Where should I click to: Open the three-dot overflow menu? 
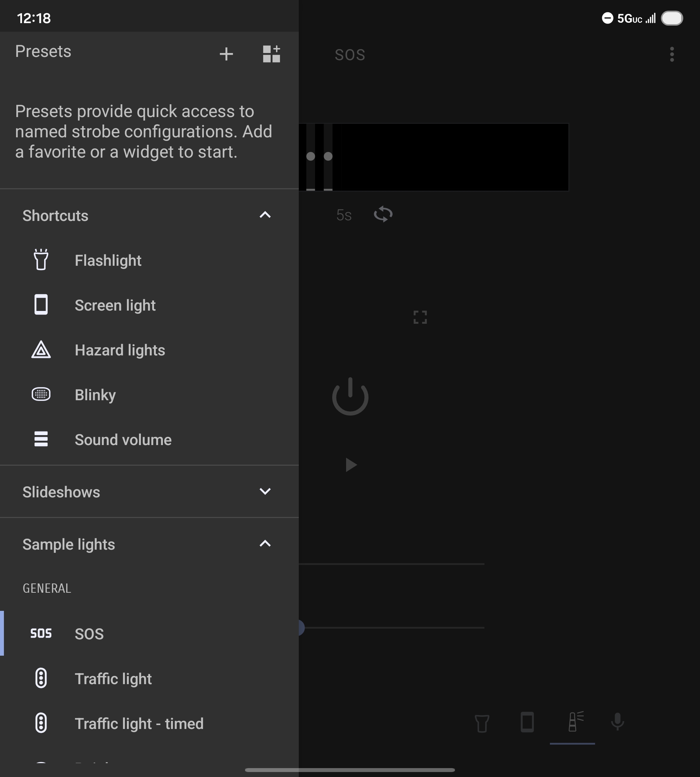672,54
